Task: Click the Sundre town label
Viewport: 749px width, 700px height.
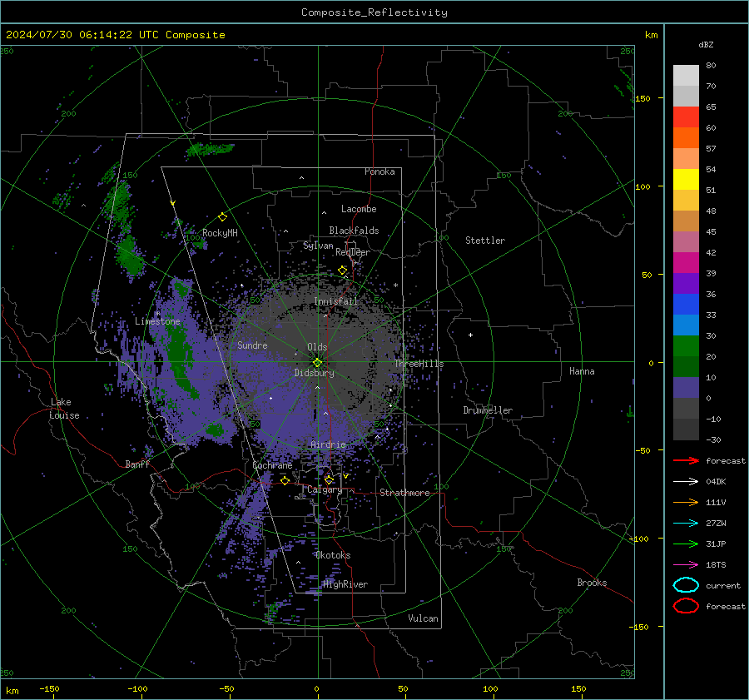Action: 252,345
